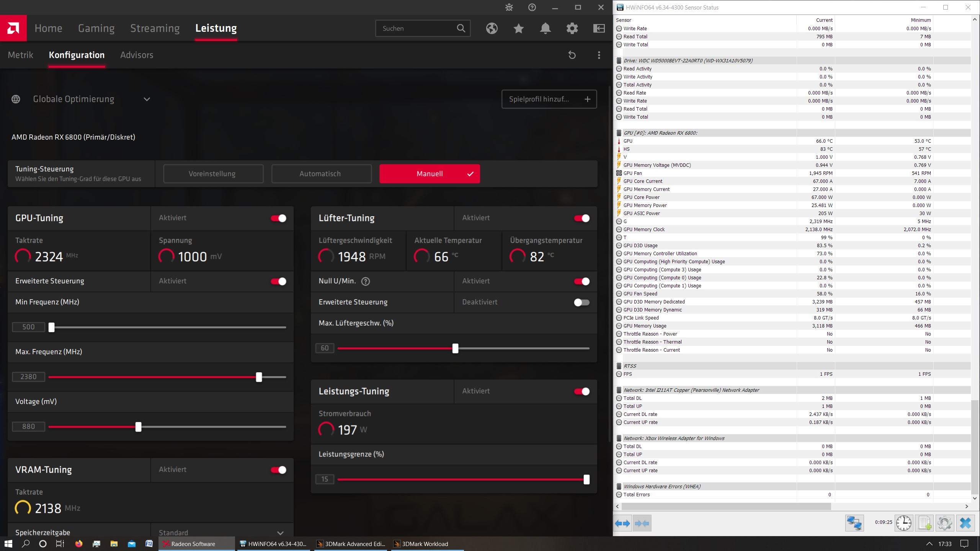980x551 pixels.
Task: Disable the GPU-Tuning toggle
Action: [278, 218]
